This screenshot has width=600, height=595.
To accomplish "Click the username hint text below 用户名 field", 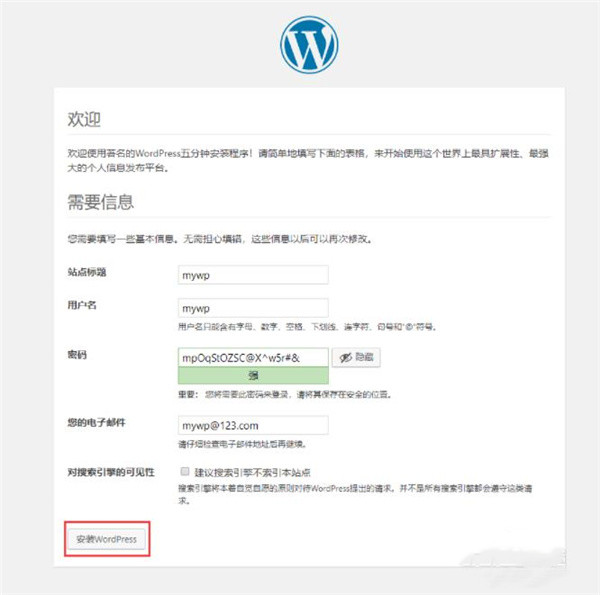I will [x=307, y=327].
